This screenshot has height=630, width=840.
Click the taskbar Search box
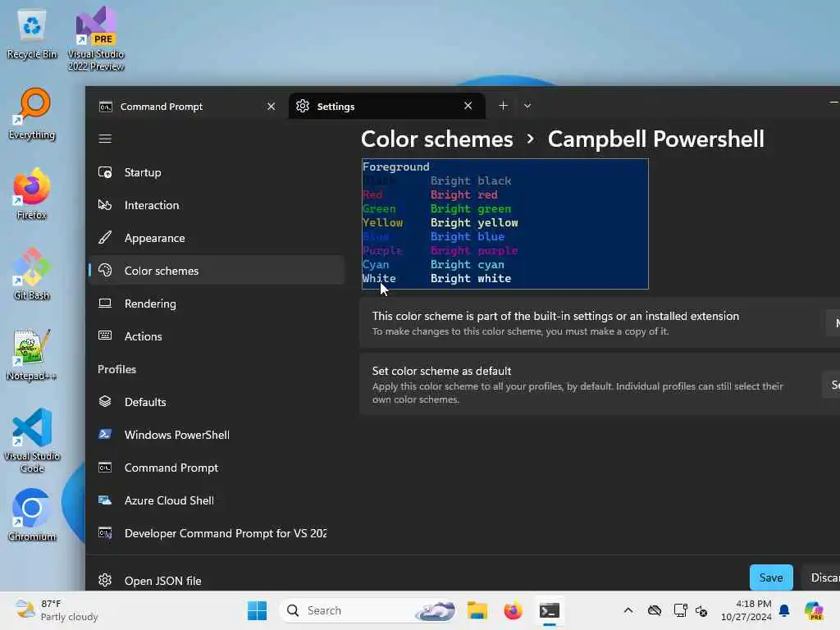[x=368, y=610]
